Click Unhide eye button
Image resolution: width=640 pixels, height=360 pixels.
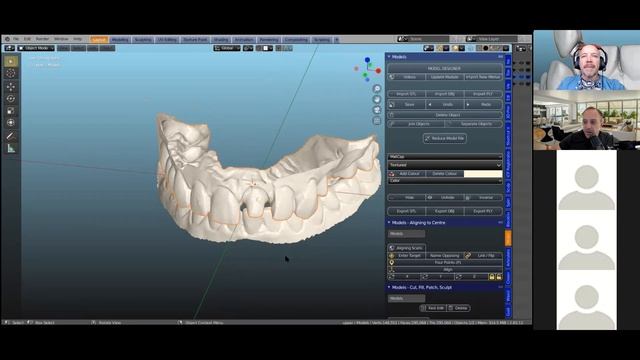(445, 198)
